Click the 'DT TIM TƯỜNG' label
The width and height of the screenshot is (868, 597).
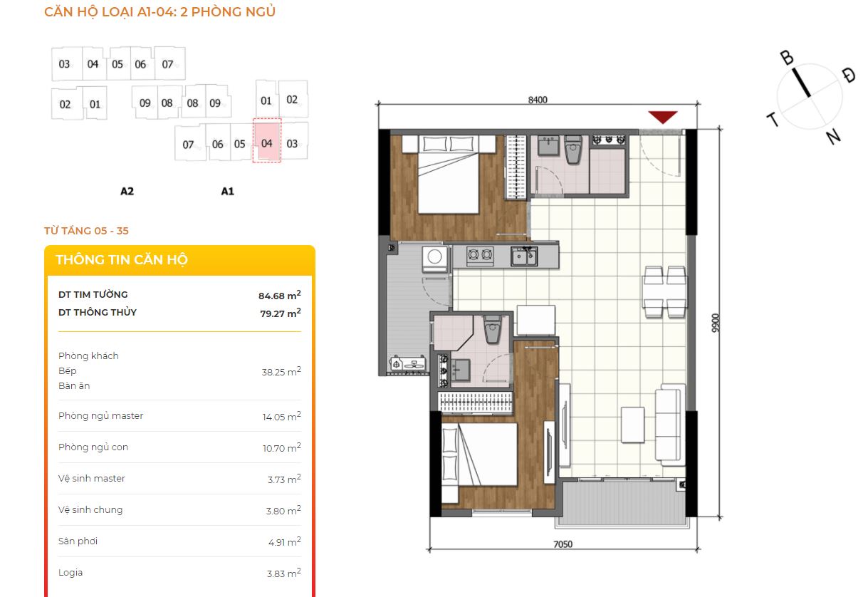[93, 294]
